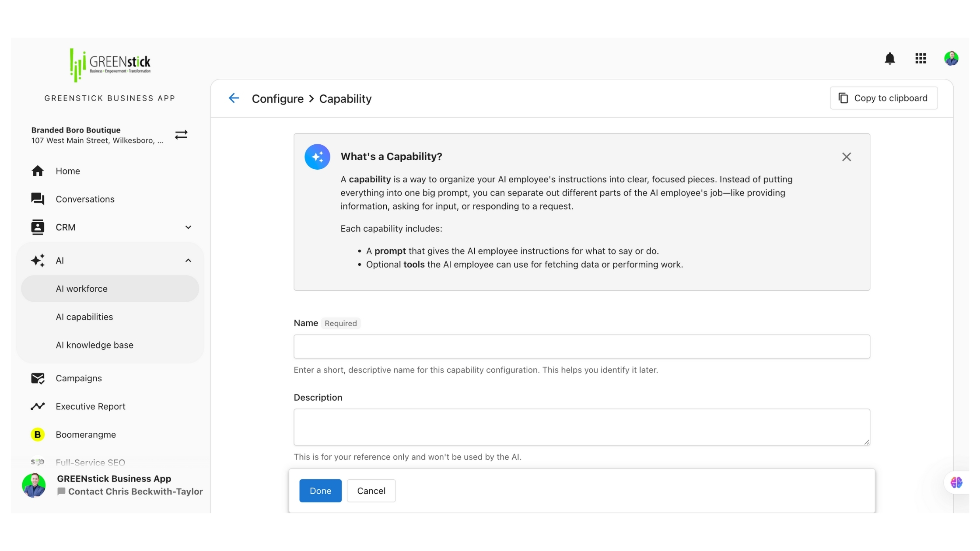Viewport: 980px width, 551px height.
Task: Expand the CRM menu chevron
Action: click(188, 227)
